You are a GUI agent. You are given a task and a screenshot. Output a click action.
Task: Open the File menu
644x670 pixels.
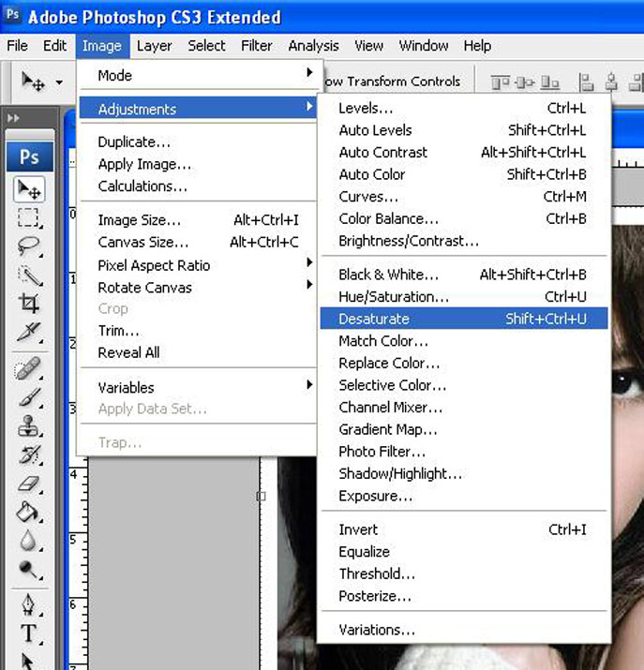coord(17,45)
